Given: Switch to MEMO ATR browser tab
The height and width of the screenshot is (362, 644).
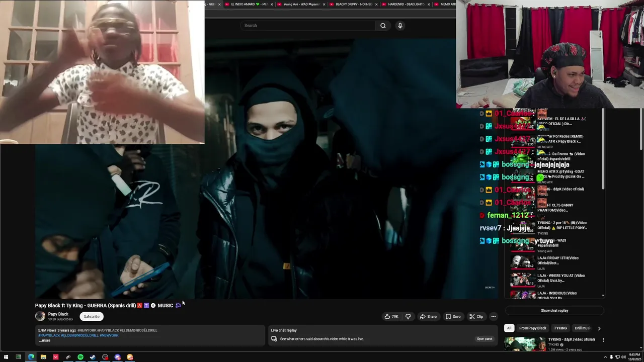Looking at the screenshot, I should [x=446, y=4].
